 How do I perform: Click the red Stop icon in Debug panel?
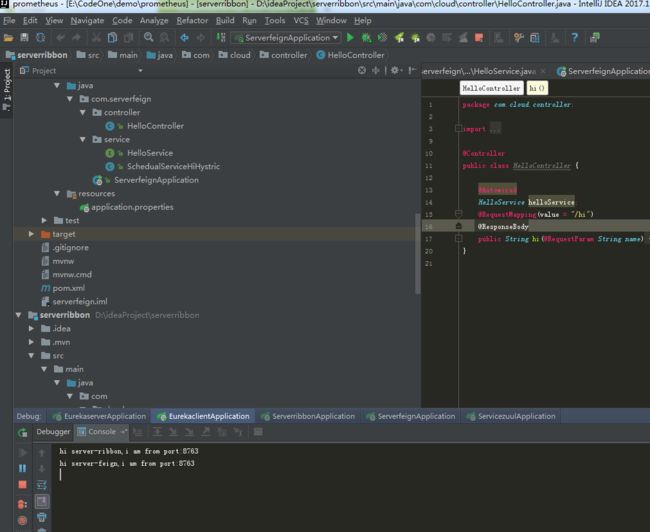(22, 485)
